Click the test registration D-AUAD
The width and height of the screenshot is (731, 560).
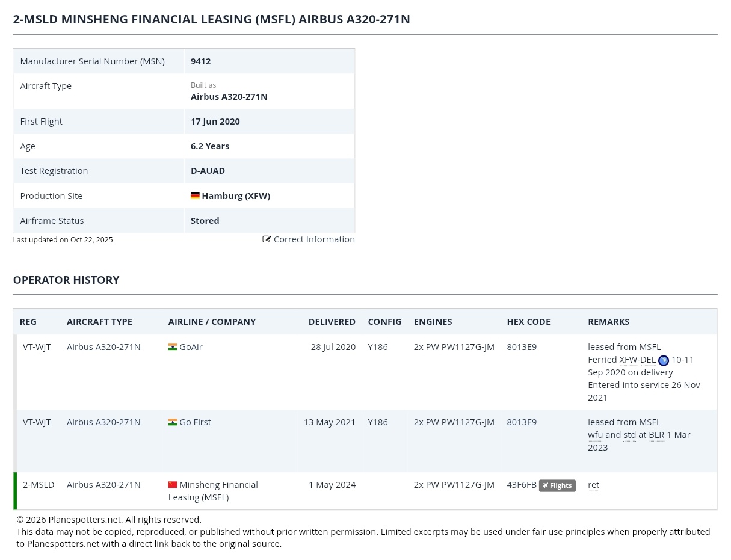pyautogui.click(x=208, y=171)
